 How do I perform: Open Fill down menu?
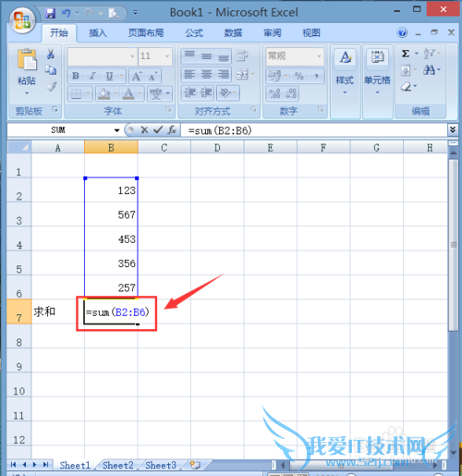408,70
